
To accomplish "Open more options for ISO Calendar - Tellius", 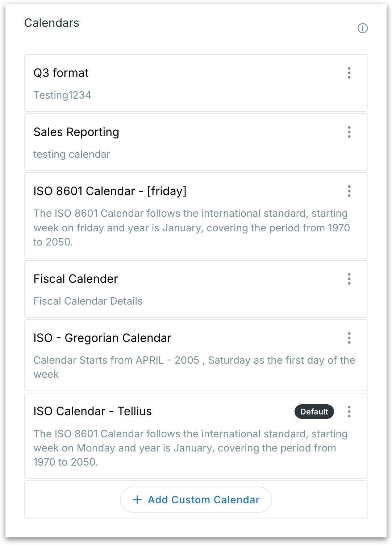I will [x=349, y=412].
